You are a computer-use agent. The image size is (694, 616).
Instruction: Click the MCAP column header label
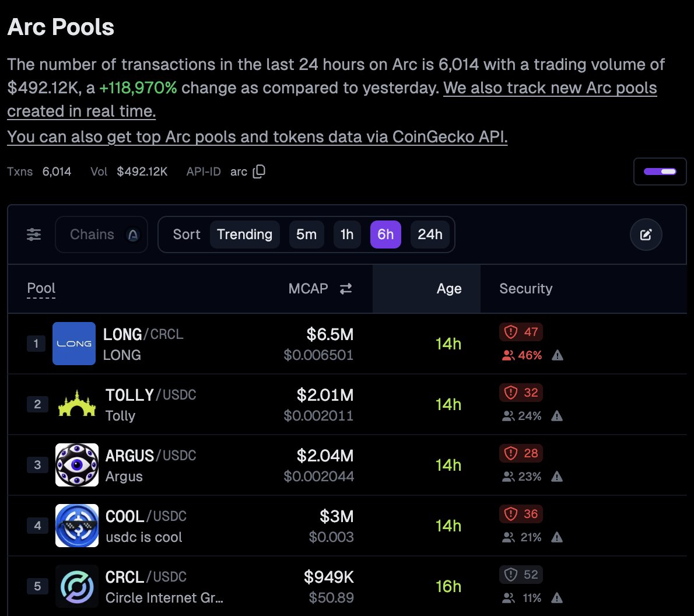308,289
